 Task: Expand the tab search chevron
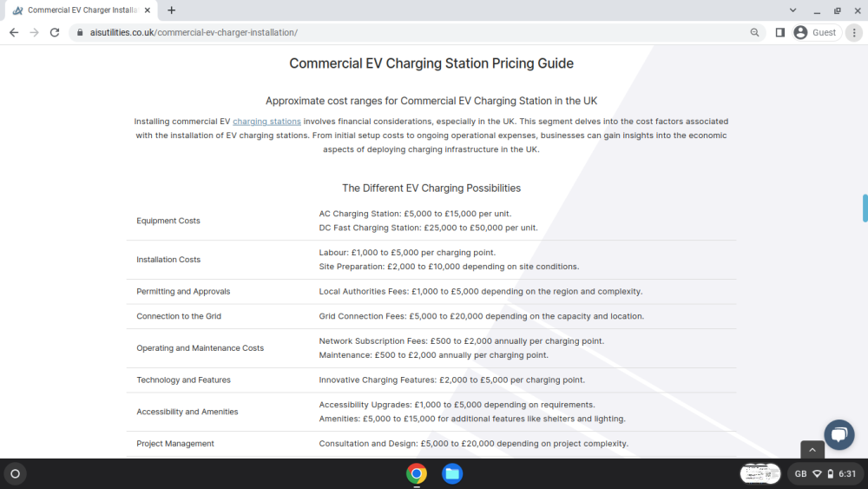(x=792, y=10)
